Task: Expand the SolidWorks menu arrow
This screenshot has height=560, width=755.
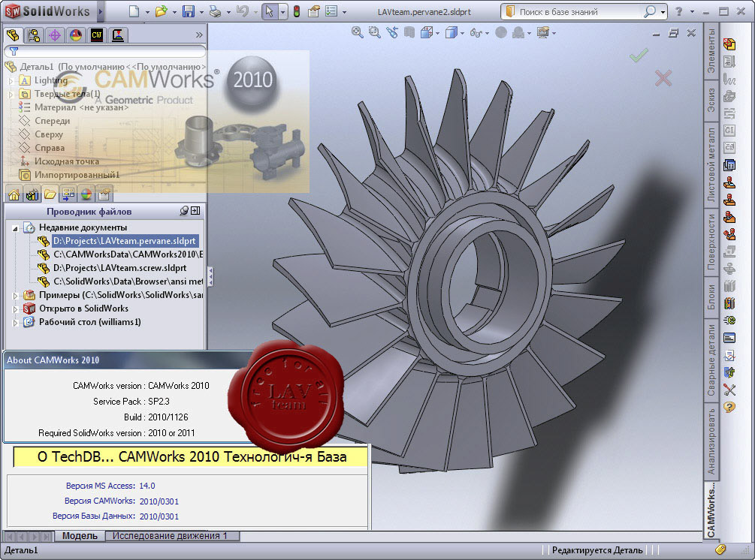Action: click(101, 11)
